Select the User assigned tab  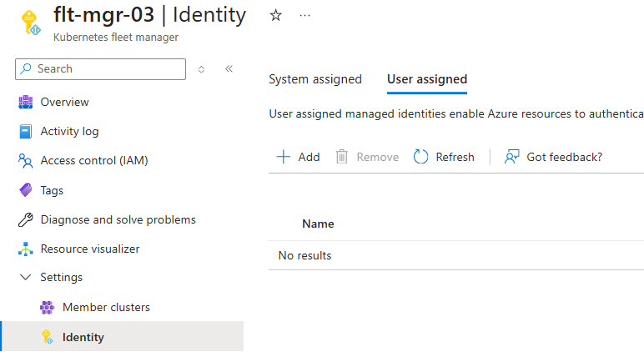click(427, 79)
